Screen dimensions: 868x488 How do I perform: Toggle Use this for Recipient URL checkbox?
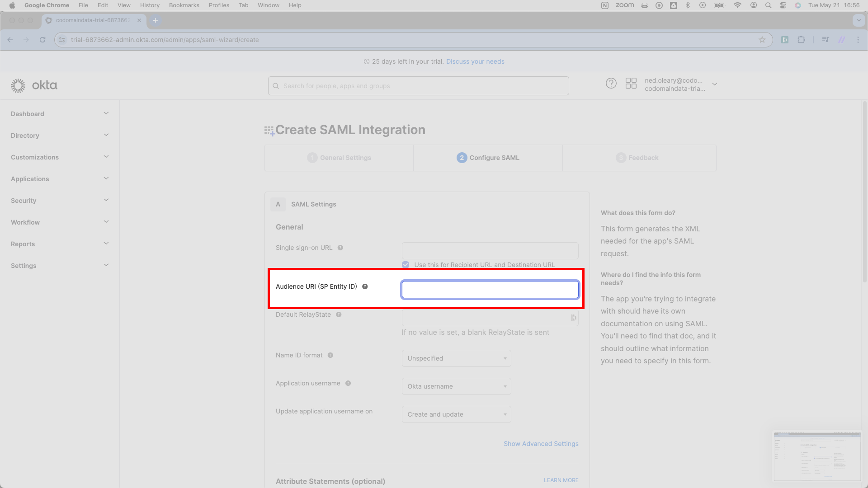click(x=406, y=265)
